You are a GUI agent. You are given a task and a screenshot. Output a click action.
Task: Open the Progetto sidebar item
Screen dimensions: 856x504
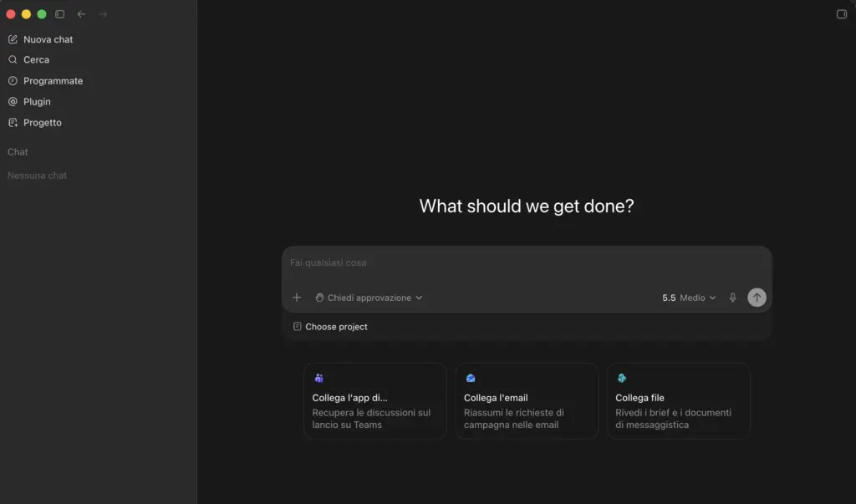[35, 122]
